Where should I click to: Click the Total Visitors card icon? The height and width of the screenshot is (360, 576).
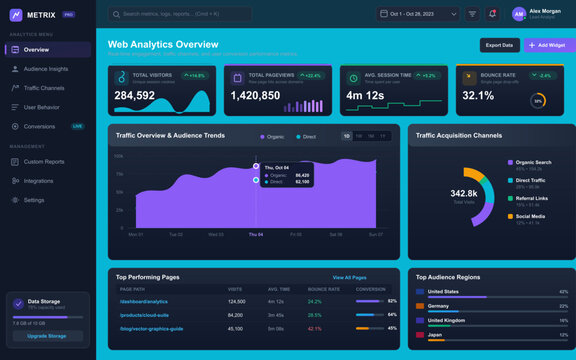click(x=121, y=78)
